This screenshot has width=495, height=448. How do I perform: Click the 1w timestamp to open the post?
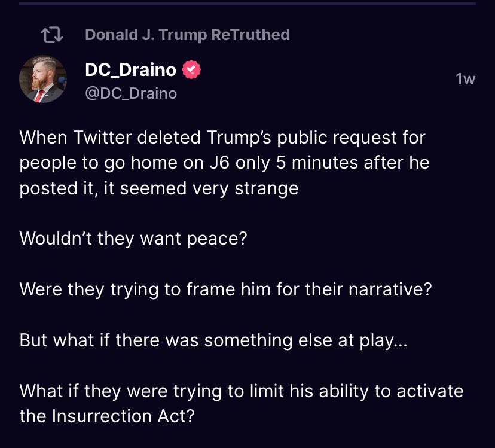point(464,78)
